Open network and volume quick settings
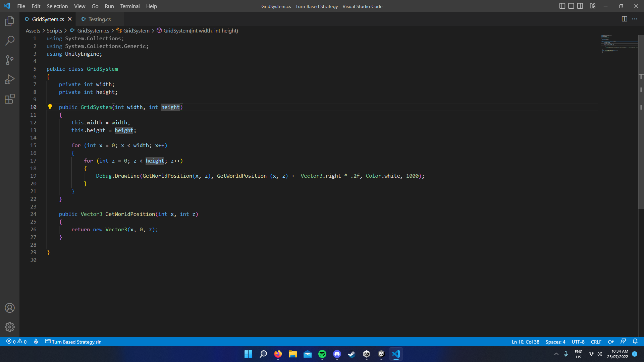Viewport: 644px width, 362px height. [x=595, y=354]
